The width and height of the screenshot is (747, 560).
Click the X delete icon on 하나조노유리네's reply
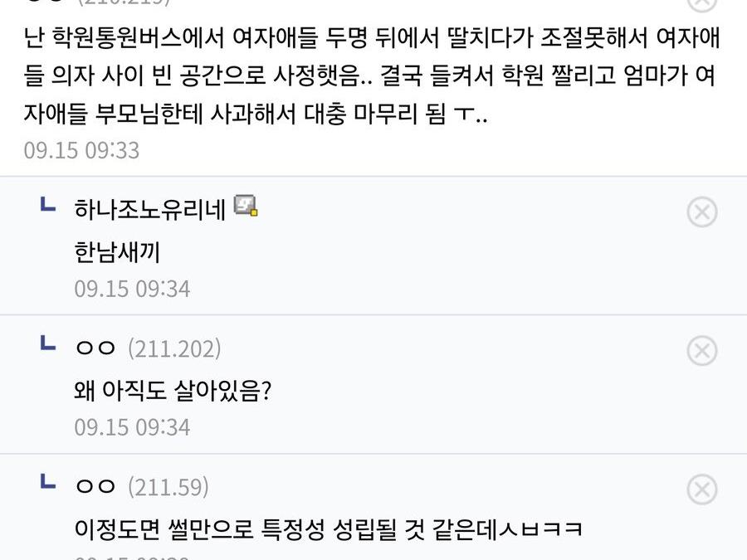coord(702,212)
